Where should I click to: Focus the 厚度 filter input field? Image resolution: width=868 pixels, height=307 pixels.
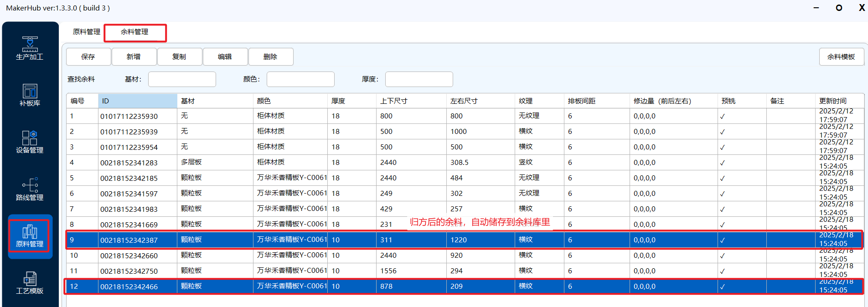(418, 79)
